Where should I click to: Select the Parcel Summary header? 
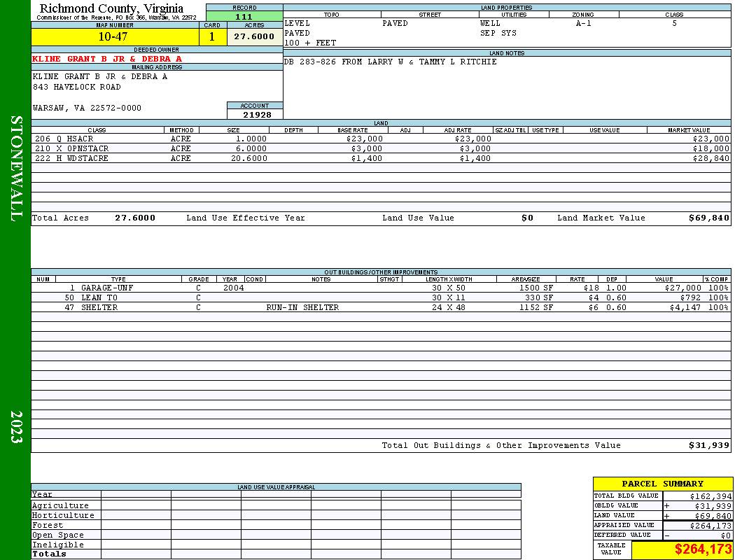coord(662,484)
